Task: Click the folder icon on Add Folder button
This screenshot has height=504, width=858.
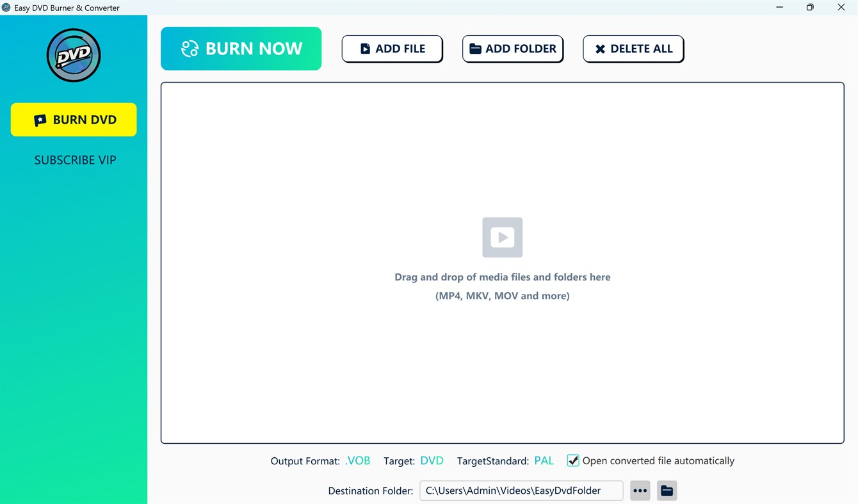Action: point(476,48)
